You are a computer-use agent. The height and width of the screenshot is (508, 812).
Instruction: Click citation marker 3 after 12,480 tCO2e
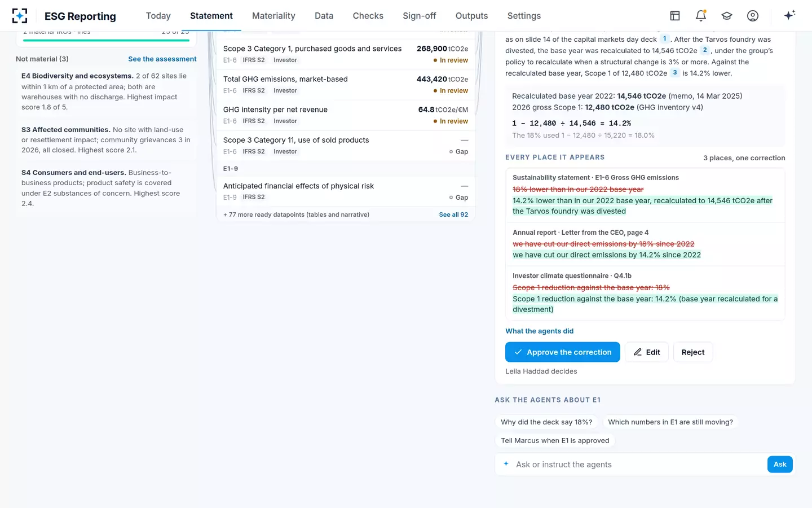point(675,73)
